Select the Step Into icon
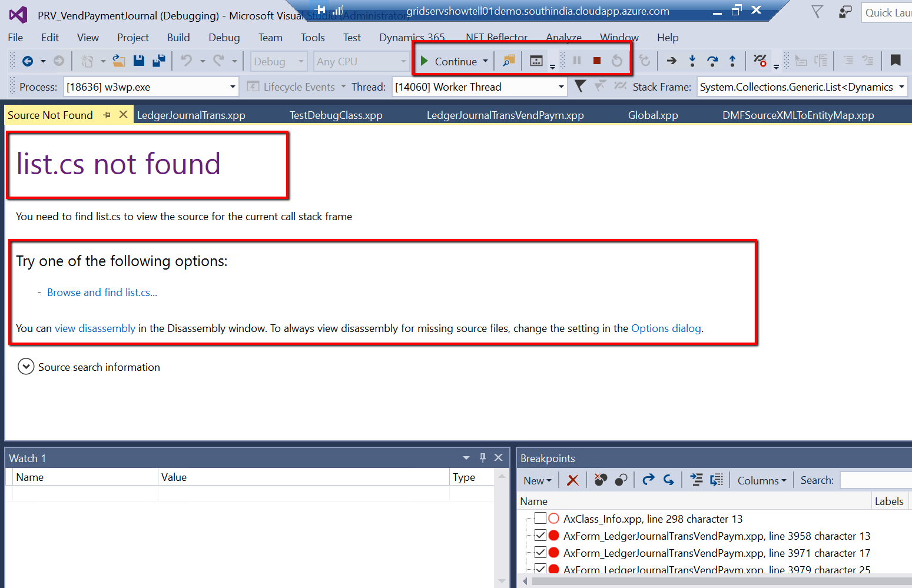The width and height of the screenshot is (912, 588). pos(692,61)
